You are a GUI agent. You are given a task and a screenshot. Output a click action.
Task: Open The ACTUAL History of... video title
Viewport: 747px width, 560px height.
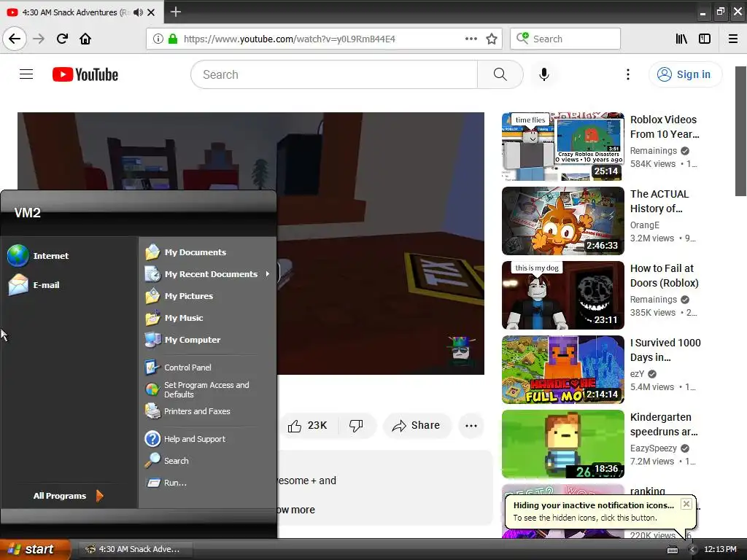(x=659, y=201)
